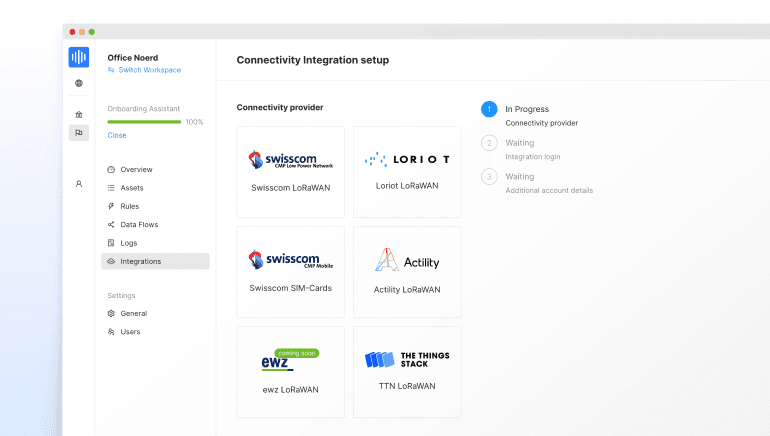
Task: Click The Things Stack logo
Action: click(x=407, y=359)
